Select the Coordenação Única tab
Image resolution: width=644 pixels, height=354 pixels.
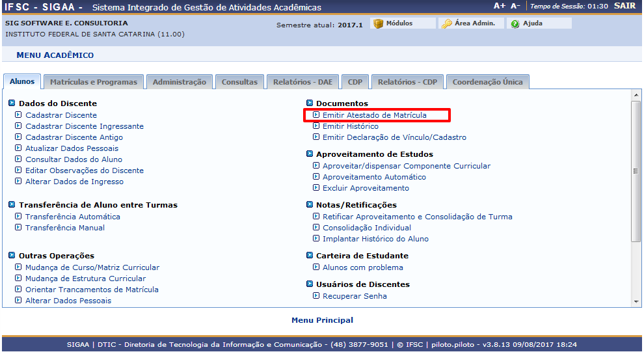(487, 82)
